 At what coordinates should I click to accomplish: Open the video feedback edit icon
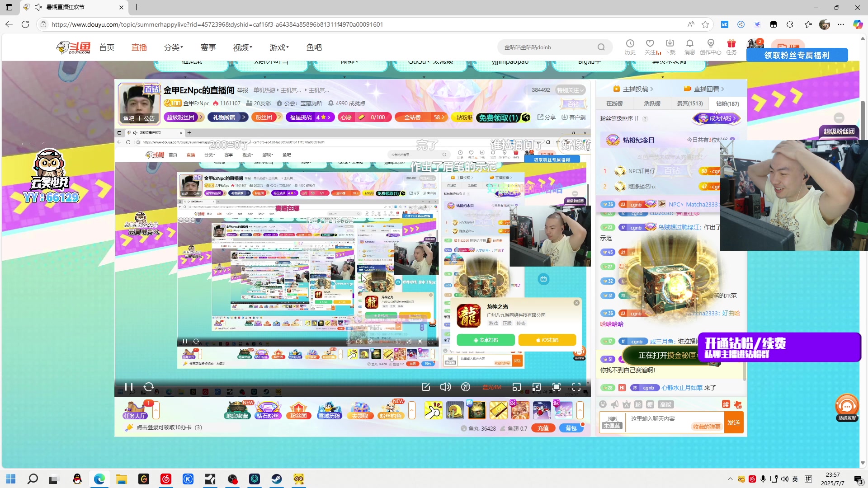click(426, 387)
